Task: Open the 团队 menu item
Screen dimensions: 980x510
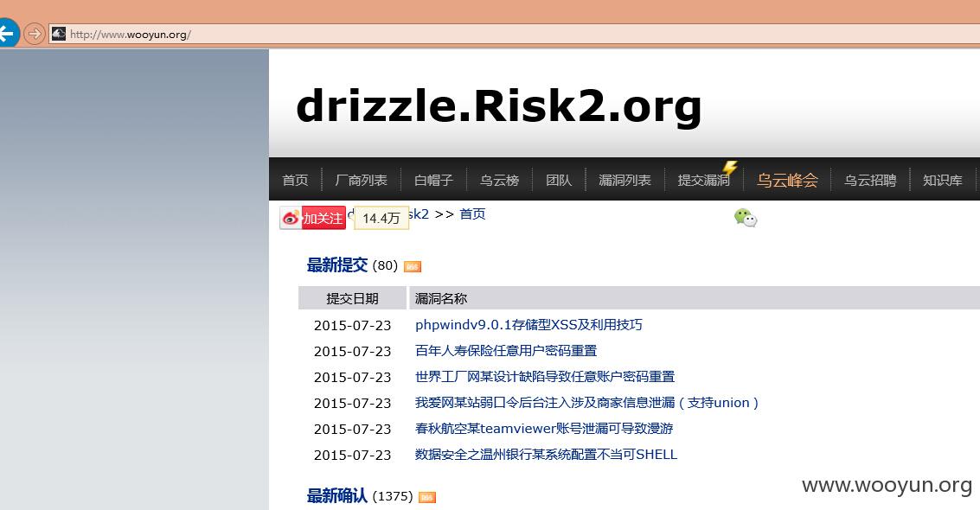Action: (559, 181)
